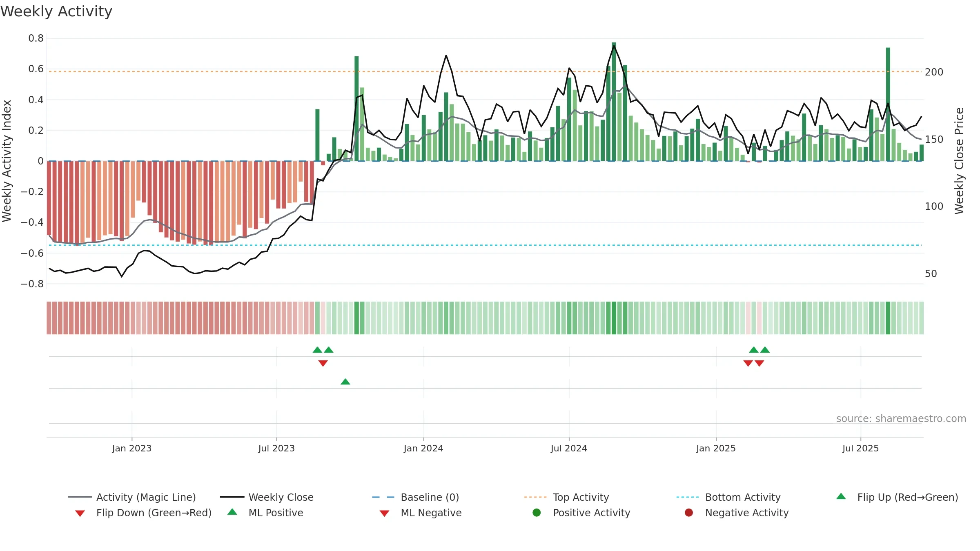Toggle the Activity (Magic Line) legend entry
The image size is (980, 551).
click(x=132, y=497)
